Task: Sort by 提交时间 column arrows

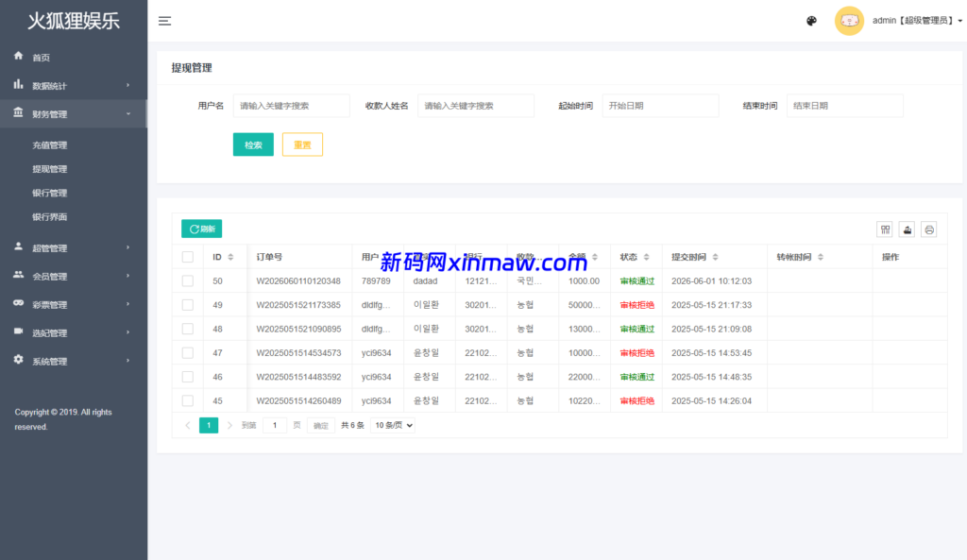Action: pos(716,257)
